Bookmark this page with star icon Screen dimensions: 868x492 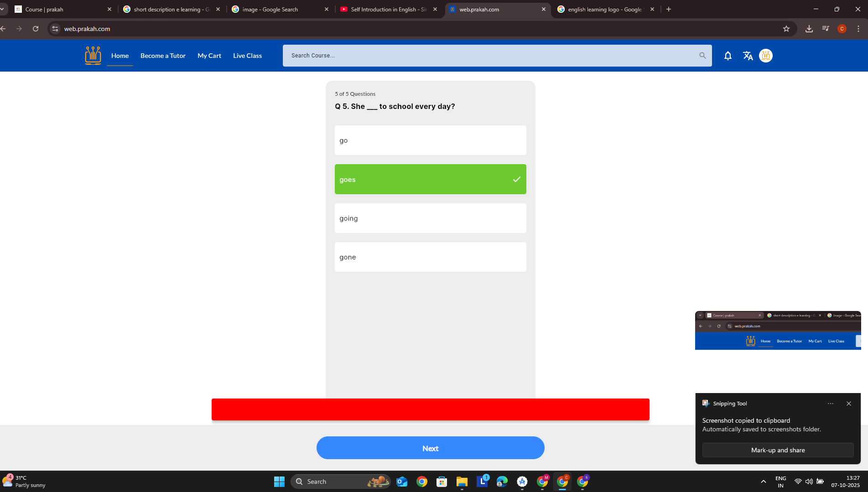[786, 29]
